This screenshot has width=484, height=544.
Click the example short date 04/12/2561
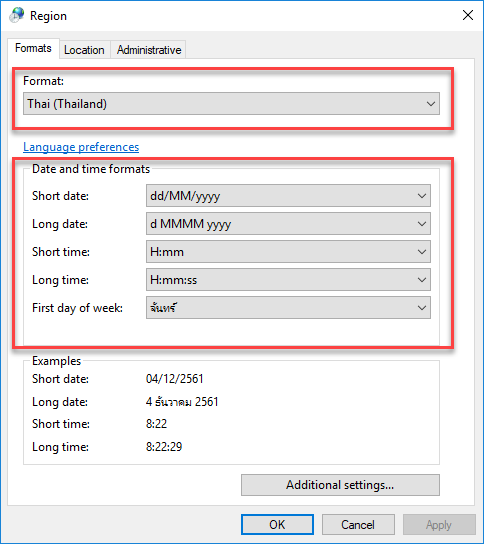[x=175, y=379]
